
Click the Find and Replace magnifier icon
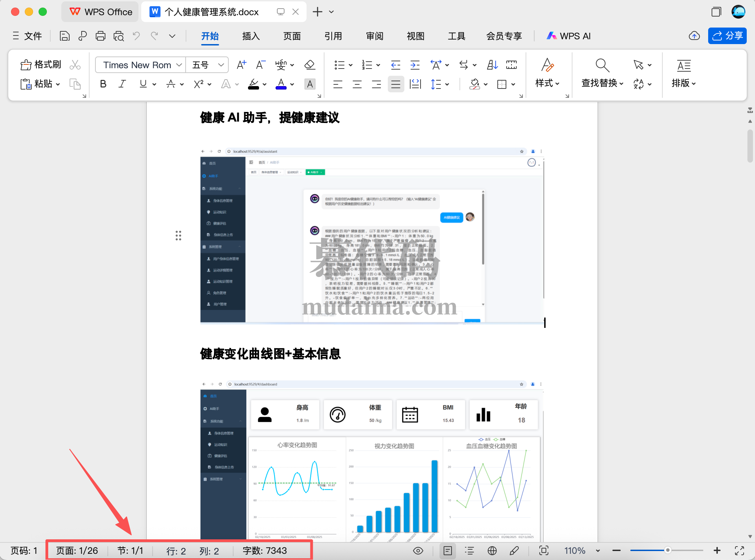(602, 65)
